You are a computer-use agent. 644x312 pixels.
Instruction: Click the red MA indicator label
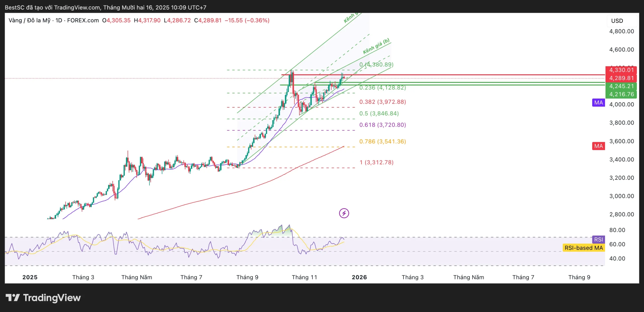click(598, 146)
